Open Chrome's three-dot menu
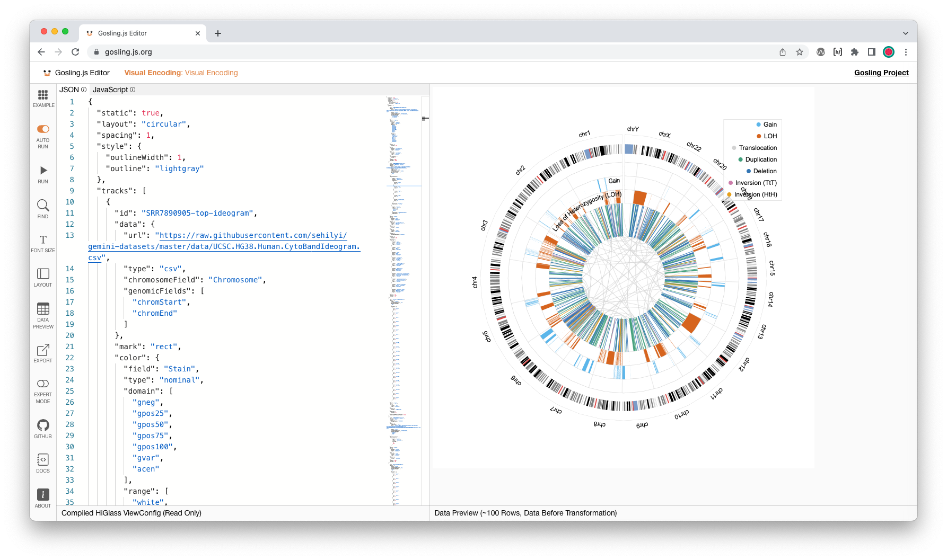The width and height of the screenshot is (947, 560). [906, 52]
